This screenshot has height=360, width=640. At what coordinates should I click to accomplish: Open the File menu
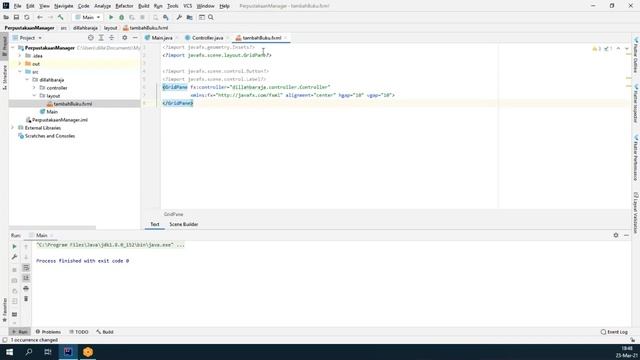[x=17, y=6]
